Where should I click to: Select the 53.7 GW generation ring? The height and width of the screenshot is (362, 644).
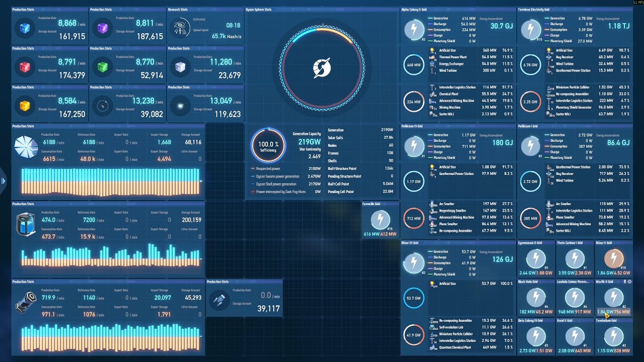pyautogui.click(x=414, y=298)
